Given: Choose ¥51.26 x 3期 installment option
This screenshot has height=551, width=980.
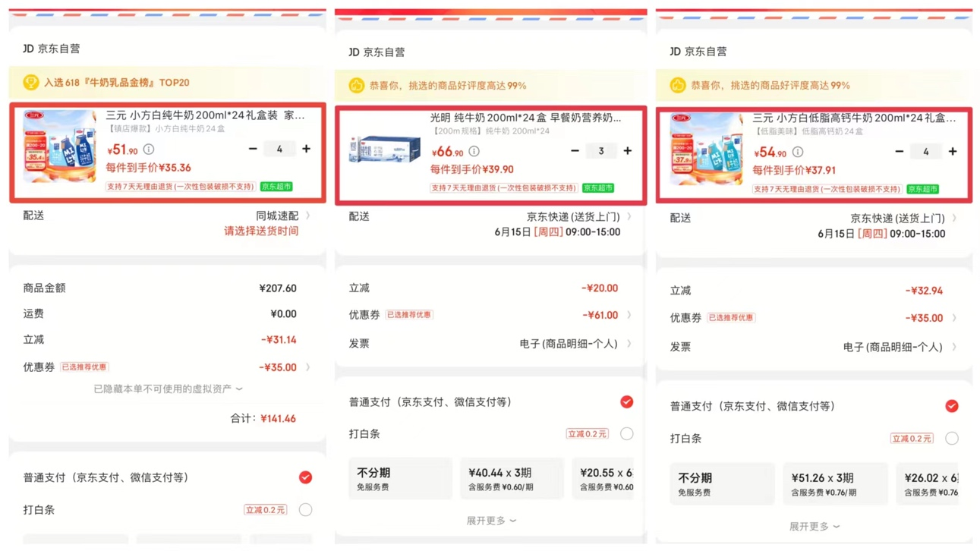Looking at the screenshot, I should click(x=834, y=483).
